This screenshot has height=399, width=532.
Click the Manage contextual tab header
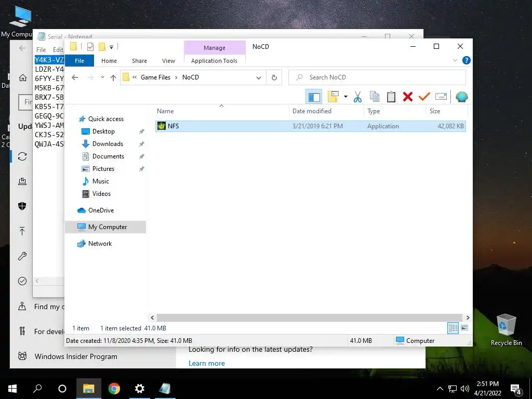(215, 48)
